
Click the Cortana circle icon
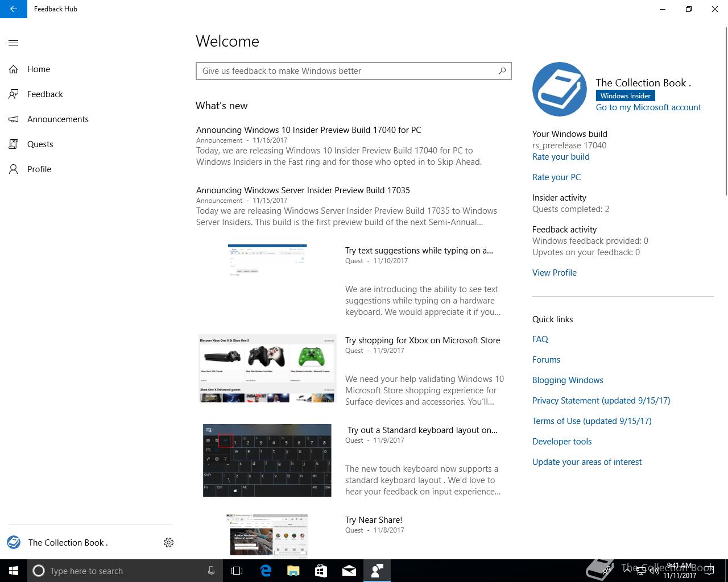(39, 571)
